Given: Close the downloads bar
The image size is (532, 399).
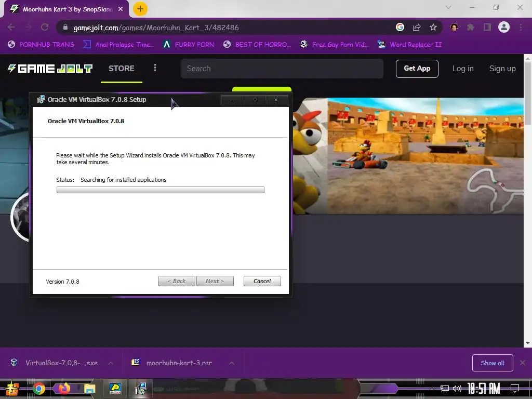Looking at the screenshot, I should pyautogui.click(x=523, y=363).
